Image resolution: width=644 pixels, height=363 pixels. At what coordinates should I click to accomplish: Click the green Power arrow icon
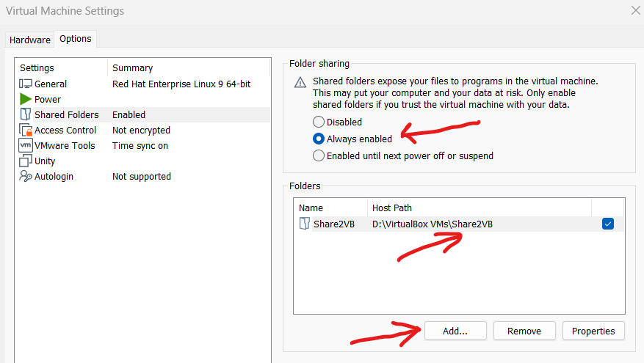25,100
